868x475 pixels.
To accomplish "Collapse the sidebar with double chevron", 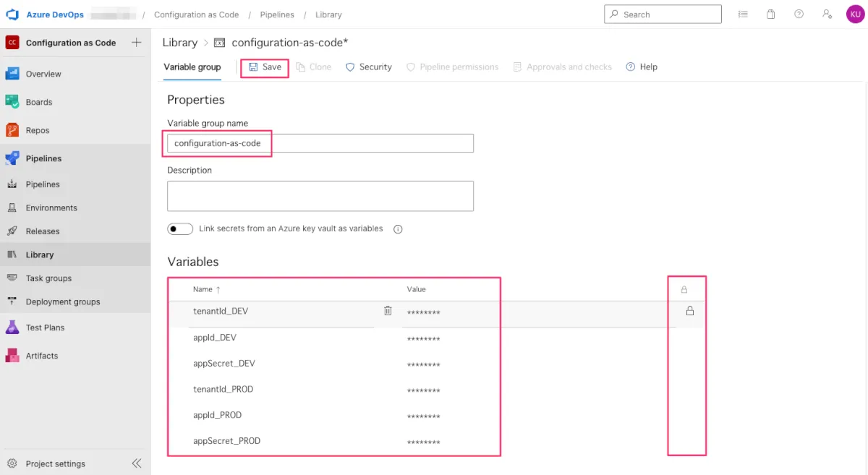I will pyautogui.click(x=136, y=463).
